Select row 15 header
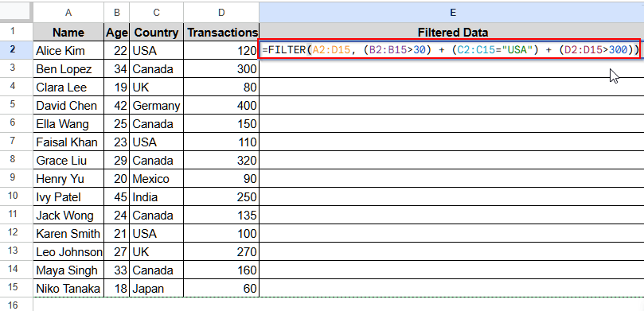Viewport: 644px width, 311px height. [x=12, y=287]
